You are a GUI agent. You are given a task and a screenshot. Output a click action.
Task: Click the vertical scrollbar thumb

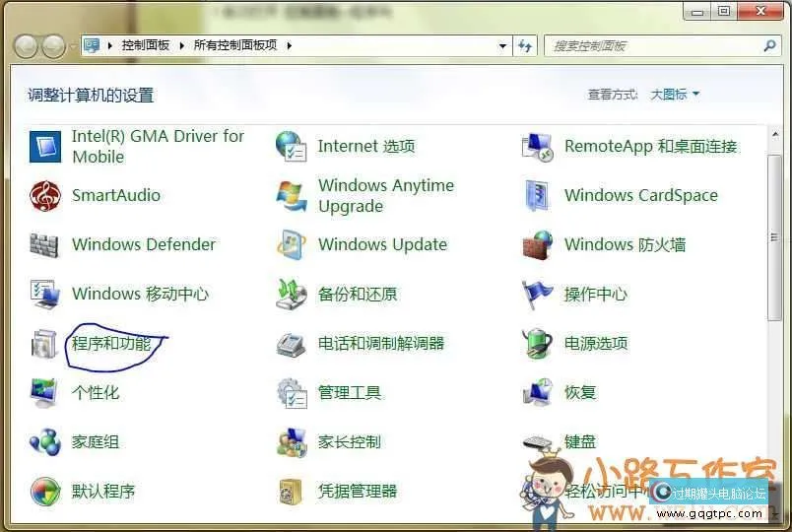tap(774, 237)
